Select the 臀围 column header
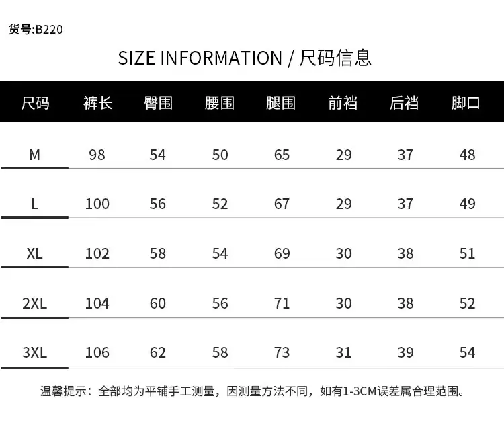504x443 pixels. point(158,104)
